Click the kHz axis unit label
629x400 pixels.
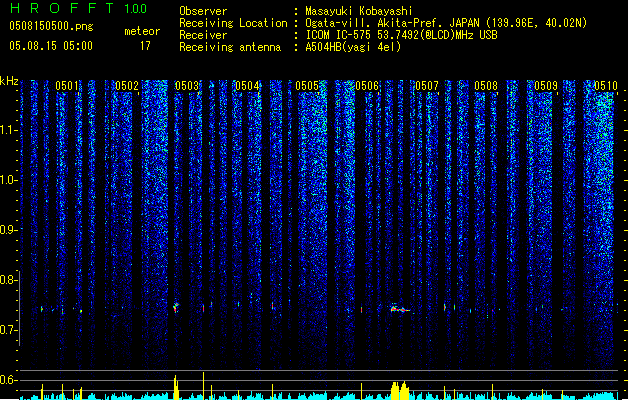(9, 81)
